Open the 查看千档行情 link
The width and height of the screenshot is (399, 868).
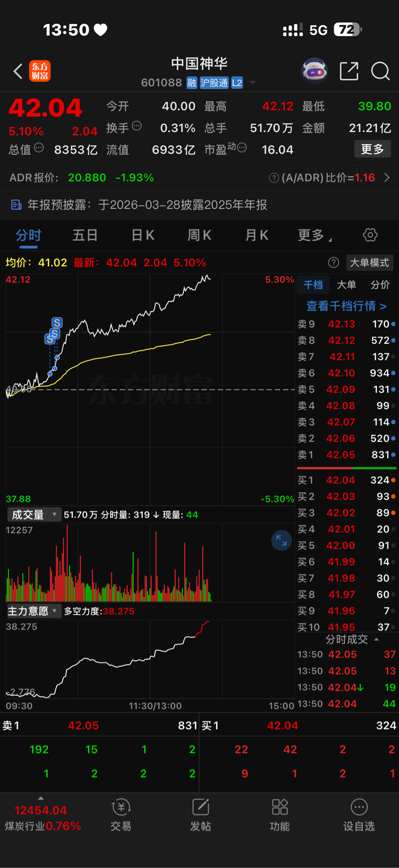(347, 306)
